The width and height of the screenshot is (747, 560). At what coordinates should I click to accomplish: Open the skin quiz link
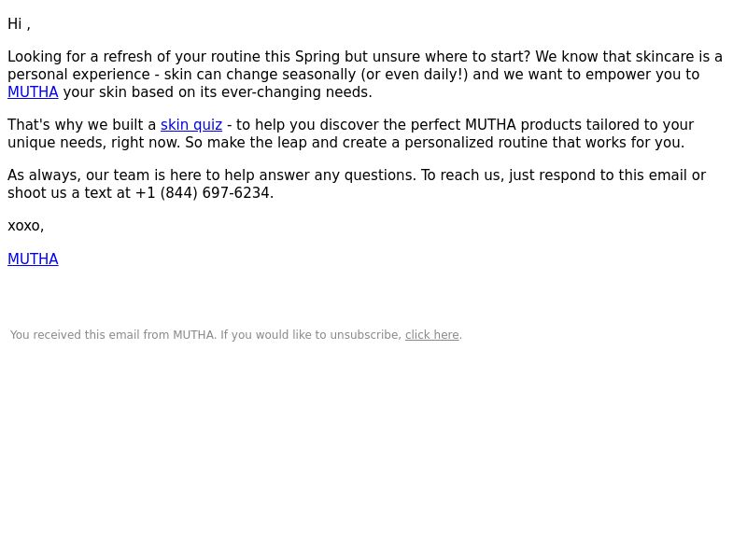191,125
